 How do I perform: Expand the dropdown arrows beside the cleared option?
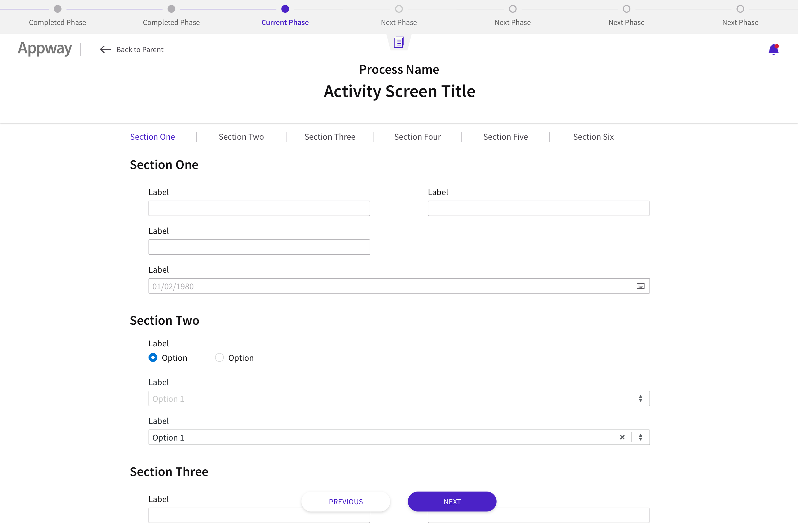coord(641,437)
